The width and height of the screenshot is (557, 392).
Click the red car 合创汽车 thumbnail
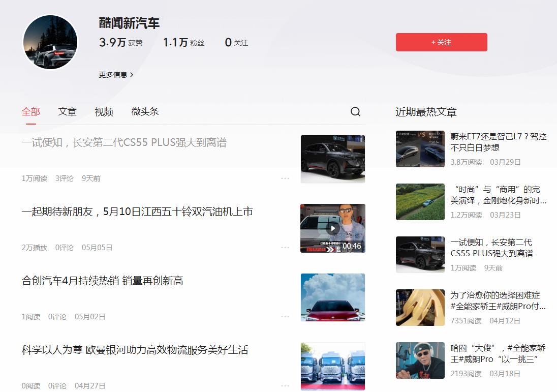333,297
